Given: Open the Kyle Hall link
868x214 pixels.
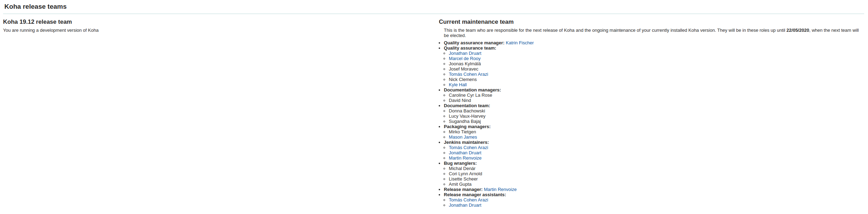Looking at the screenshot, I should 458,85.
